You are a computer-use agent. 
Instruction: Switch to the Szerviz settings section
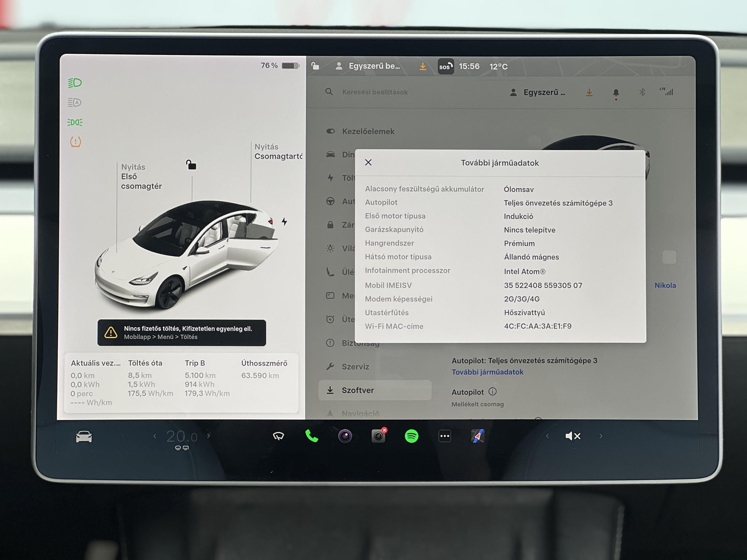point(356,367)
